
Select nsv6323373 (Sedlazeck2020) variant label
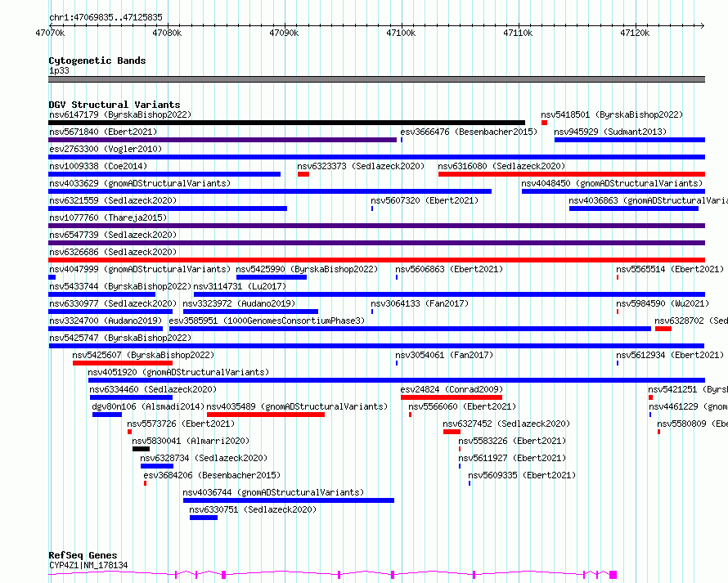pyautogui.click(x=361, y=166)
